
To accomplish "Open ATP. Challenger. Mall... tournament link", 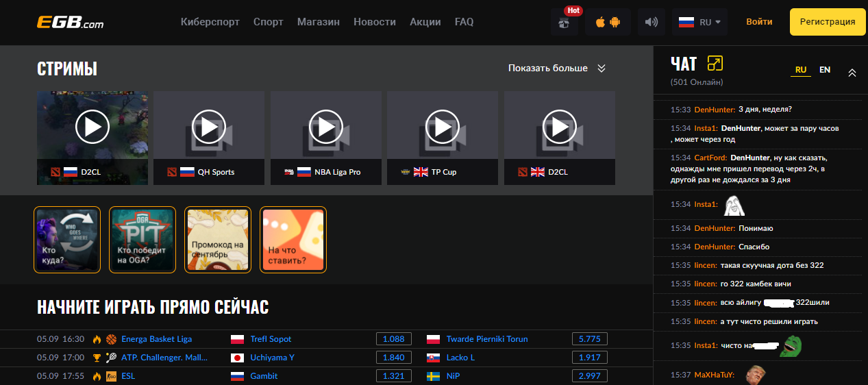I will coord(164,358).
